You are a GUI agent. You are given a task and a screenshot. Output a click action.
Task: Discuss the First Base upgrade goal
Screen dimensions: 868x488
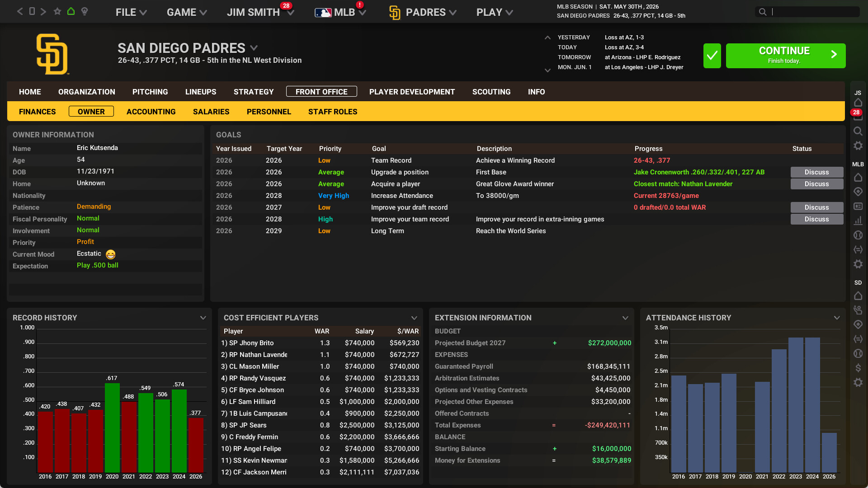click(816, 172)
